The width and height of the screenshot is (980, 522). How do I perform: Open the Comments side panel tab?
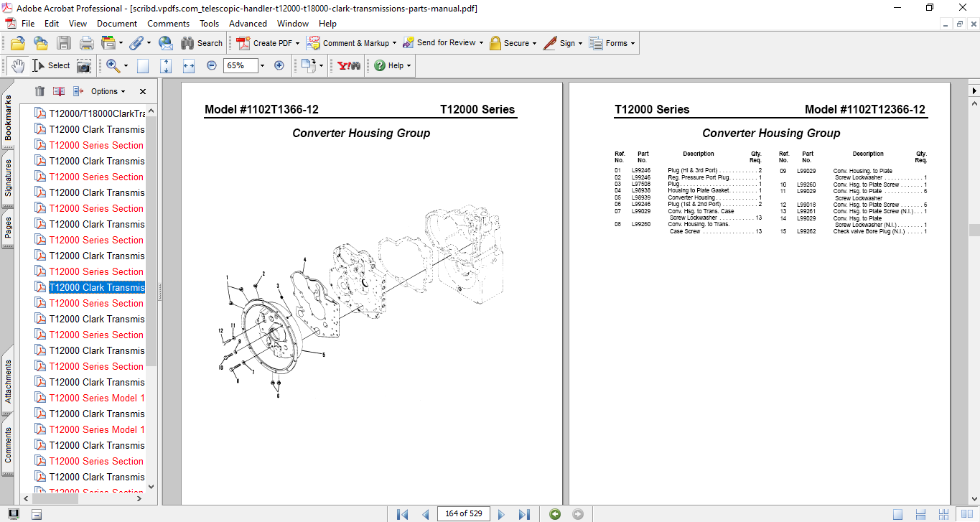8,445
